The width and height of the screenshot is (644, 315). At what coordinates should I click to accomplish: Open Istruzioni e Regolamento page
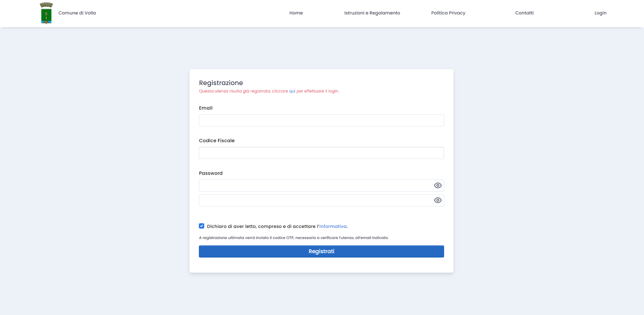(x=372, y=13)
